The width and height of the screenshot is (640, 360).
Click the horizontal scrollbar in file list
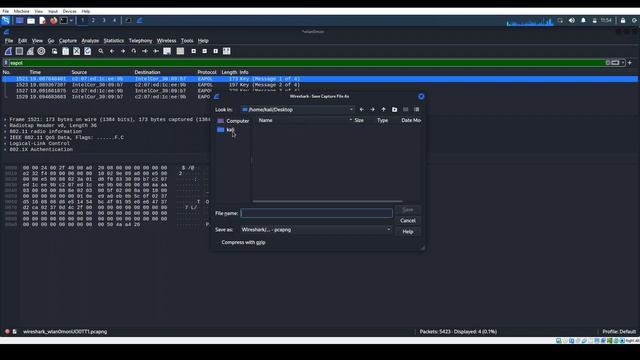coord(327,201)
